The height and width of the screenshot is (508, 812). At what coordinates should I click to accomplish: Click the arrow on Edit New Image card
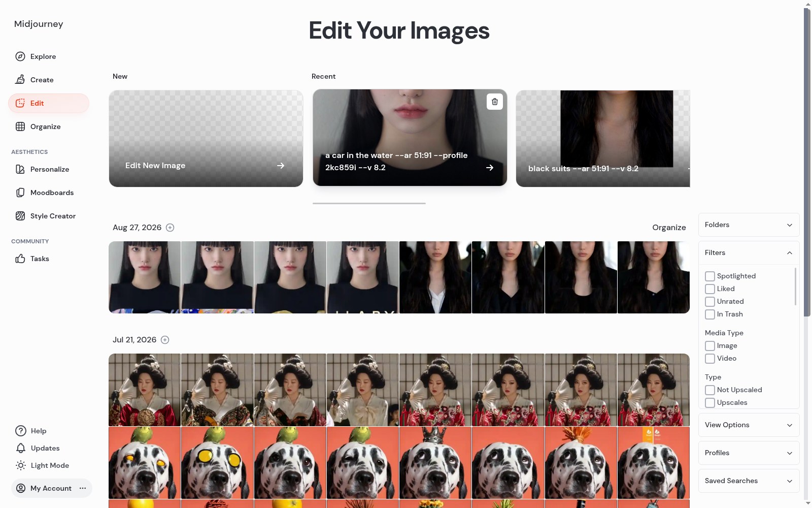(x=281, y=166)
